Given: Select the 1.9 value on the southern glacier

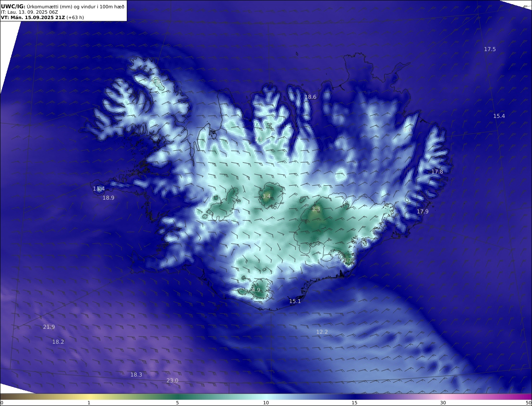Looking at the screenshot, I should 256,290.
